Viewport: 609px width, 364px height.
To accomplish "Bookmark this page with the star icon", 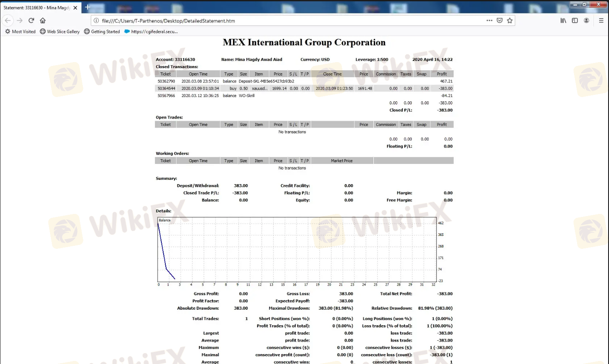I will point(510,20).
